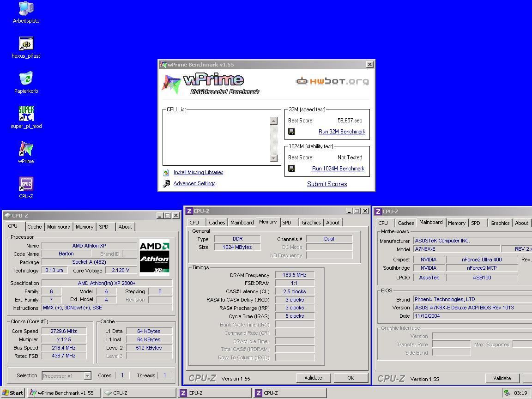Click the Core Voltage value 2.128 V

[x=121, y=271]
